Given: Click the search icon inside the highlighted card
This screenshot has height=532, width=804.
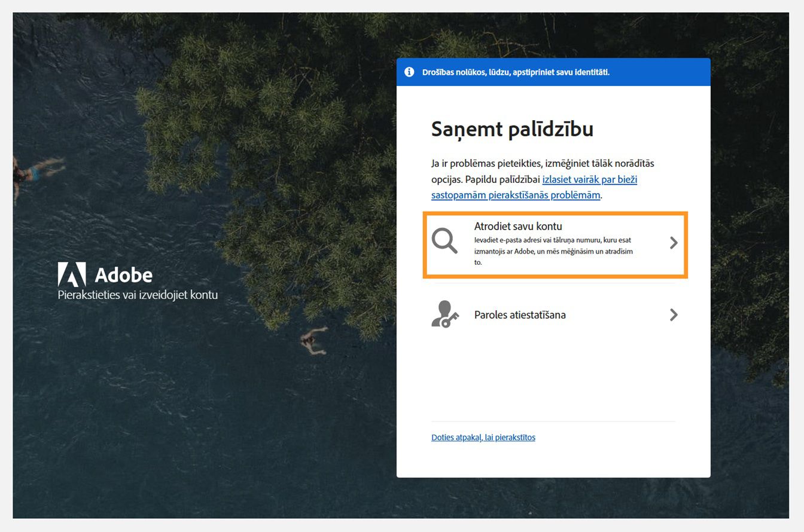Looking at the screenshot, I should tap(445, 241).
